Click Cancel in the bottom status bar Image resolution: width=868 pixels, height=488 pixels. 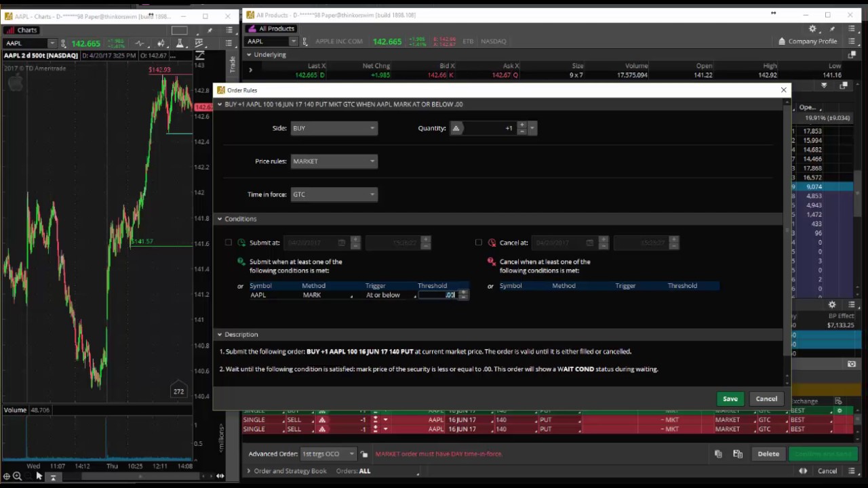point(827,471)
